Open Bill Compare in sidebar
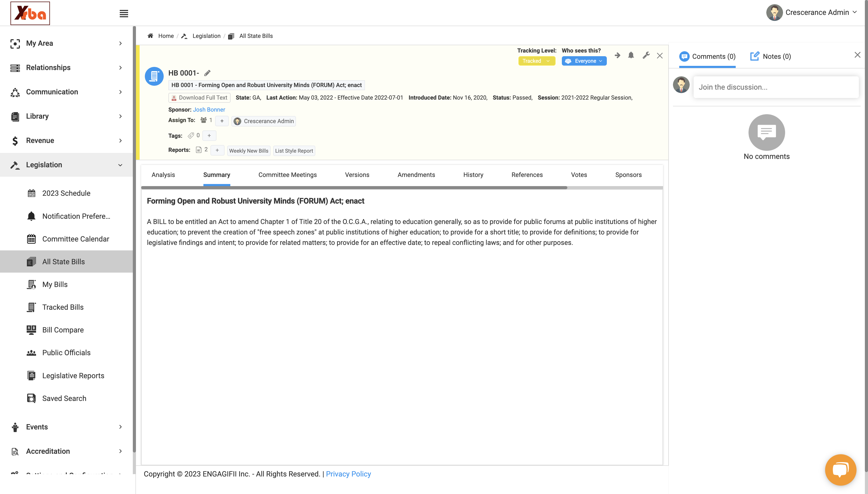The width and height of the screenshot is (868, 494). click(x=66, y=330)
